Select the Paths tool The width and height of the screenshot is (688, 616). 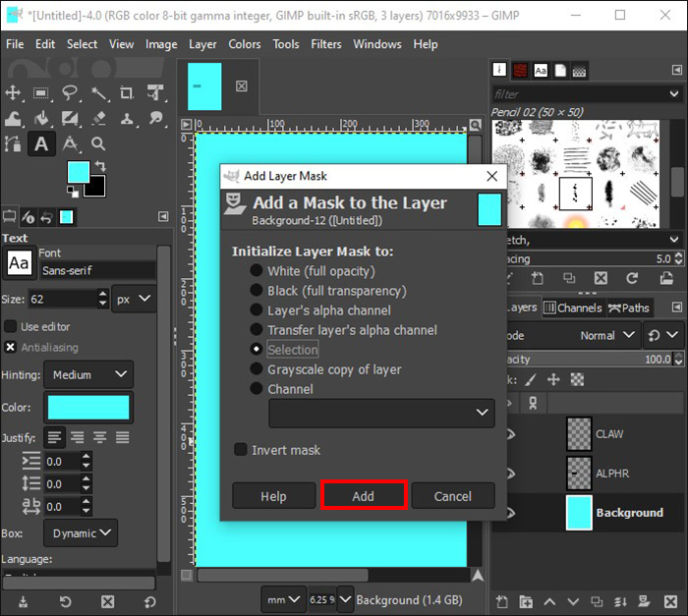pos(13,143)
